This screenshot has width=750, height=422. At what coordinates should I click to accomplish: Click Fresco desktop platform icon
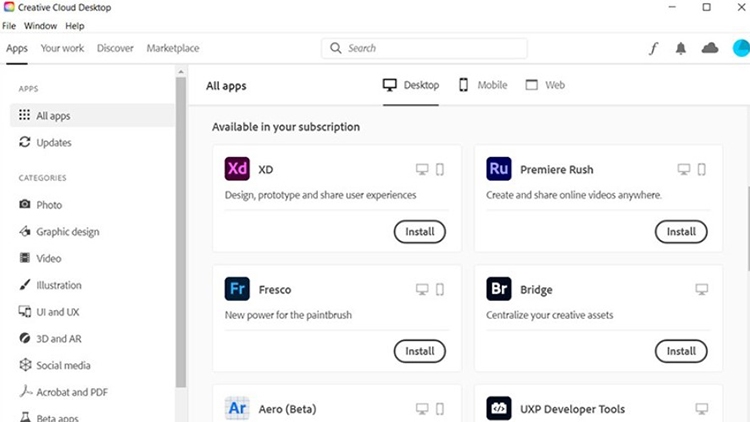(422, 289)
